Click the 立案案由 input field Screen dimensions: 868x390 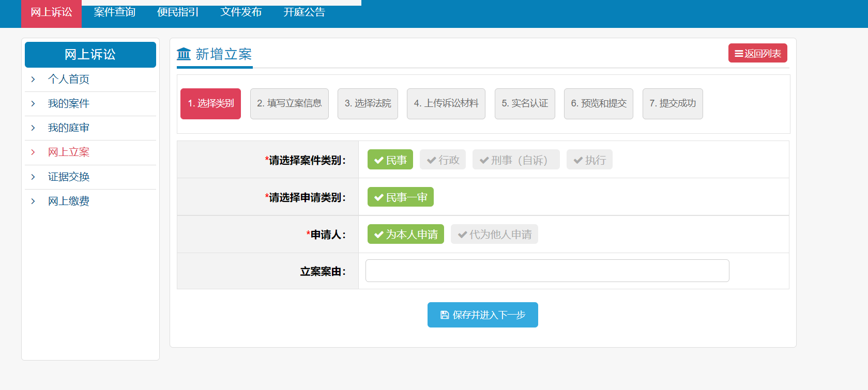coord(547,271)
